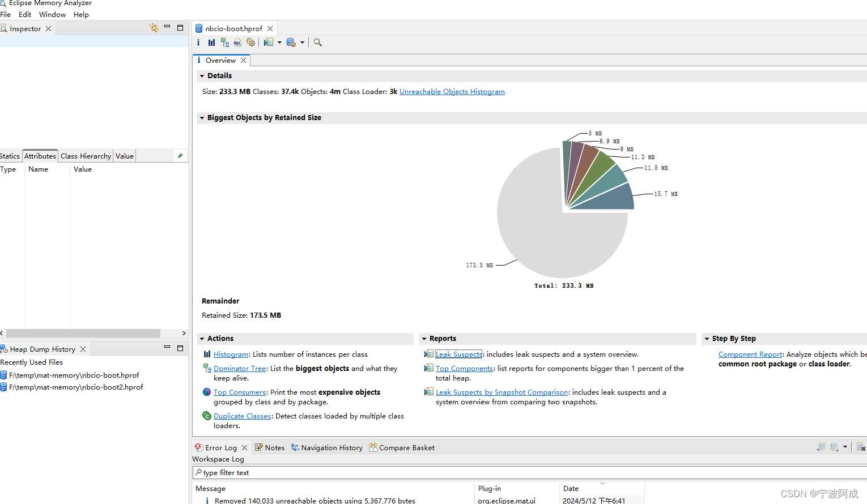Switch to the Notes tab
The width and height of the screenshot is (867, 504).
tap(274, 447)
